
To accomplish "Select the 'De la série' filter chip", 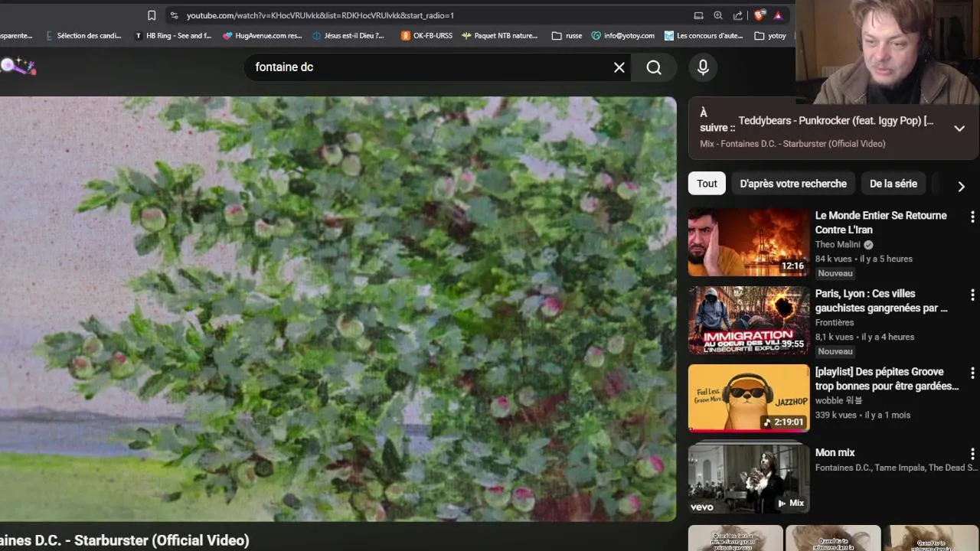I will tap(893, 184).
